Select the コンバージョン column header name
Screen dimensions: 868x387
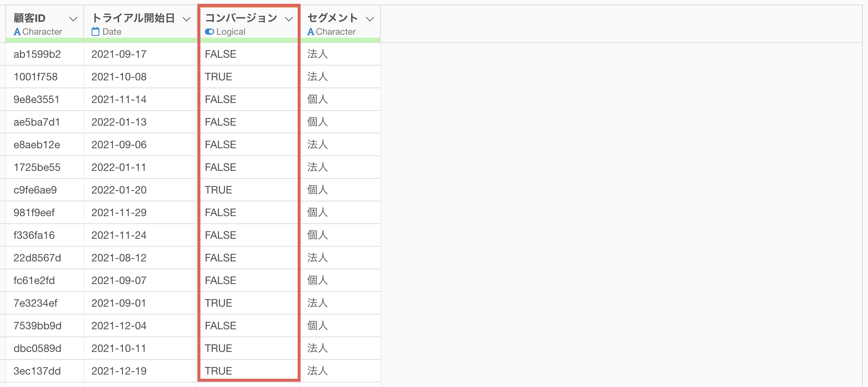pos(241,18)
